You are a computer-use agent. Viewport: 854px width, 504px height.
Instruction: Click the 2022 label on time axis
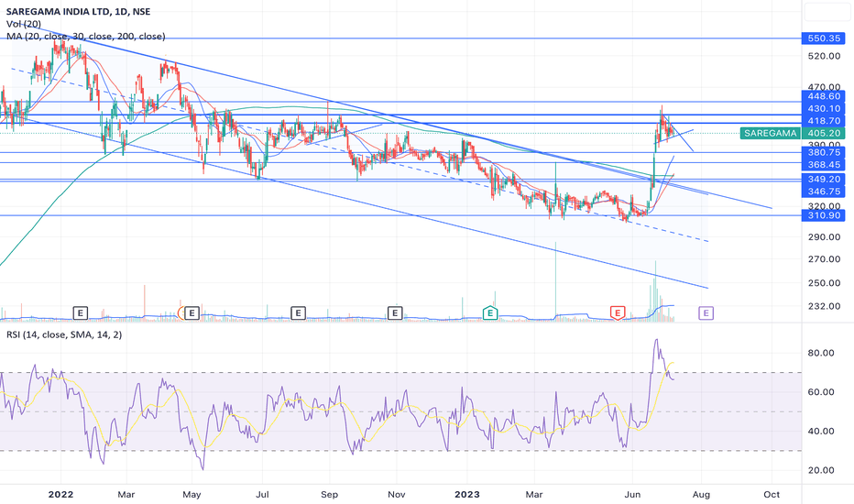60,495
